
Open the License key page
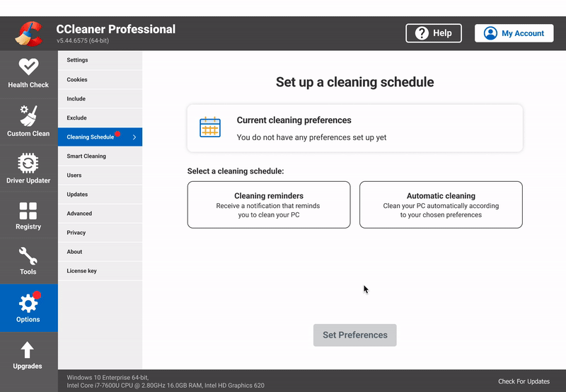100,271
